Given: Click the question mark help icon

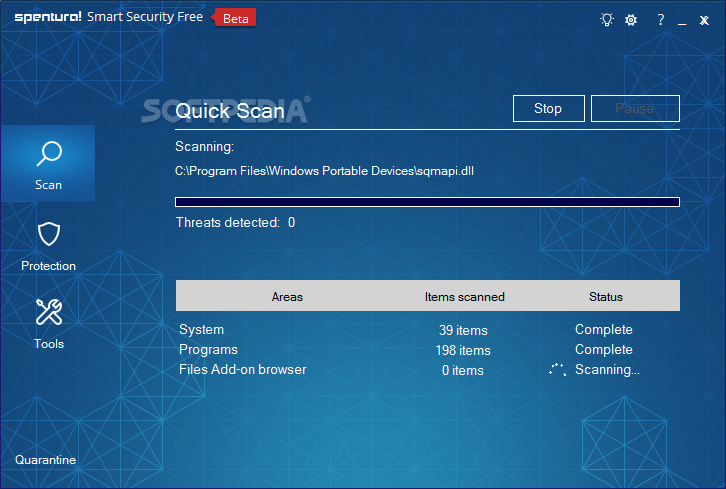Looking at the screenshot, I should [x=661, y=19].
